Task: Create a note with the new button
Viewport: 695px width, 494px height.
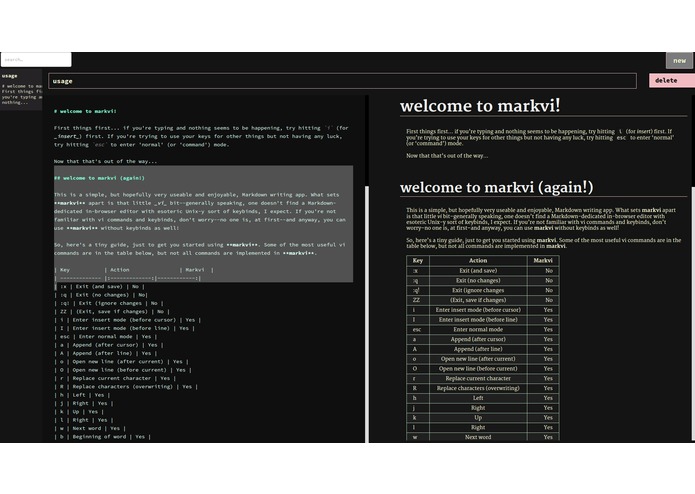Action: (x=679, y=61)
